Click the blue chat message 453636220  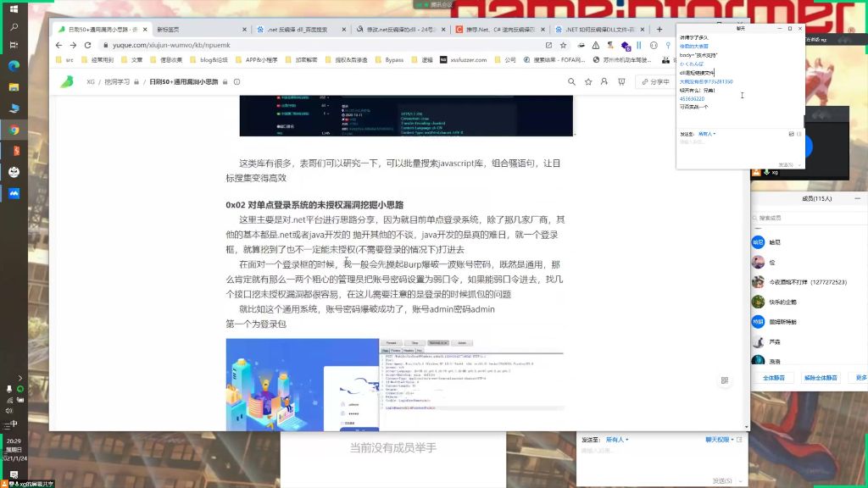[x=692, y=99]
